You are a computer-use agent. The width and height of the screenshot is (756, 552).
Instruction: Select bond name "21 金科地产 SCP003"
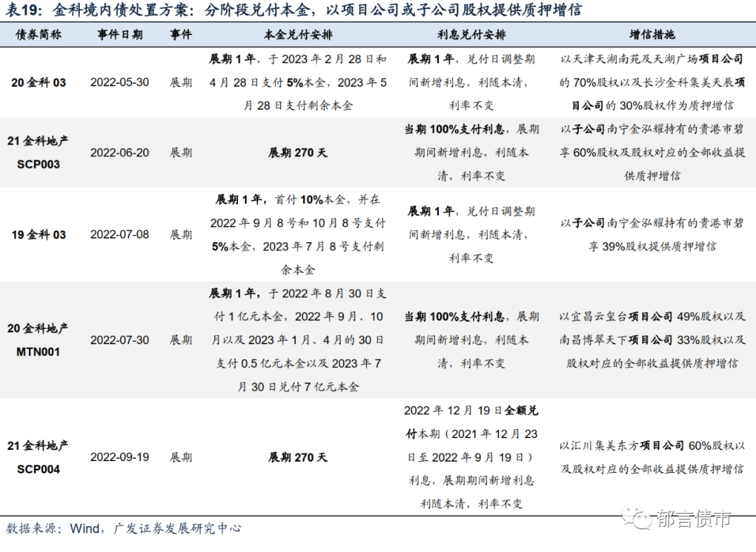[x=38, y=153]
